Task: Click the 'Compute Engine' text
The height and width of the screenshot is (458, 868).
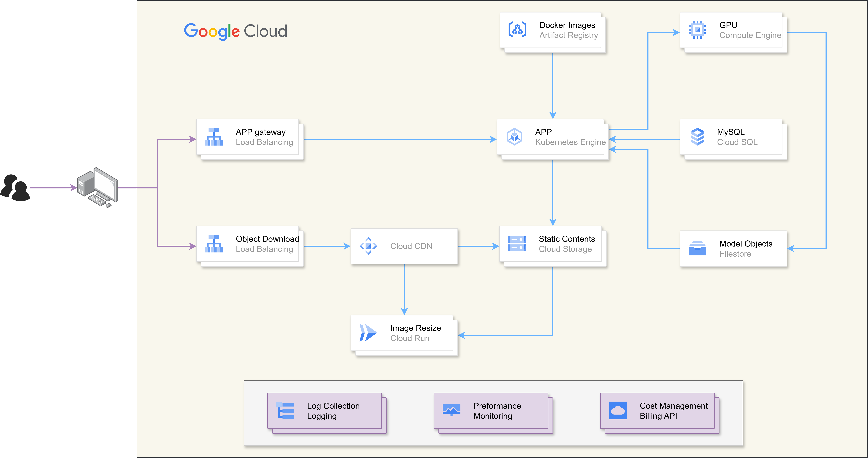Action: [x=750, y=35]
